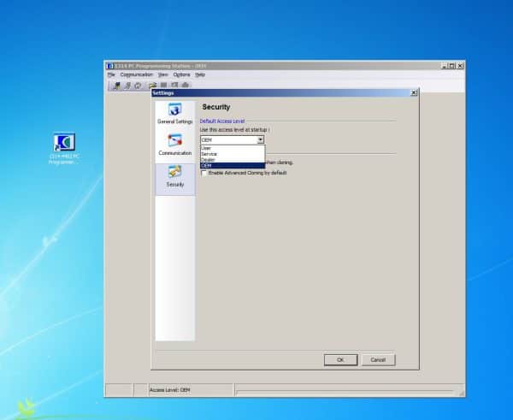The height and width of the screenshot is (420, 513).
Task: Close the Settings dialog
Action: pos(414,93)
